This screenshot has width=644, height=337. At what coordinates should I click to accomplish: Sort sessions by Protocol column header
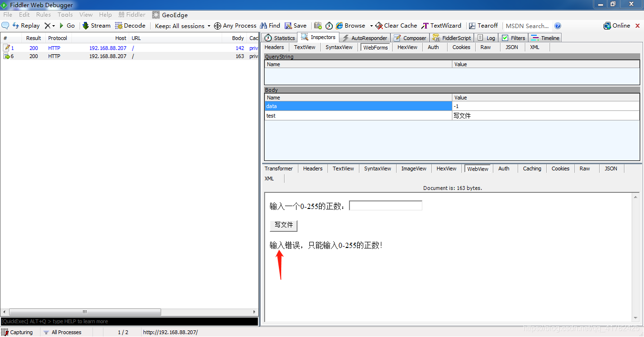point(58,38)
